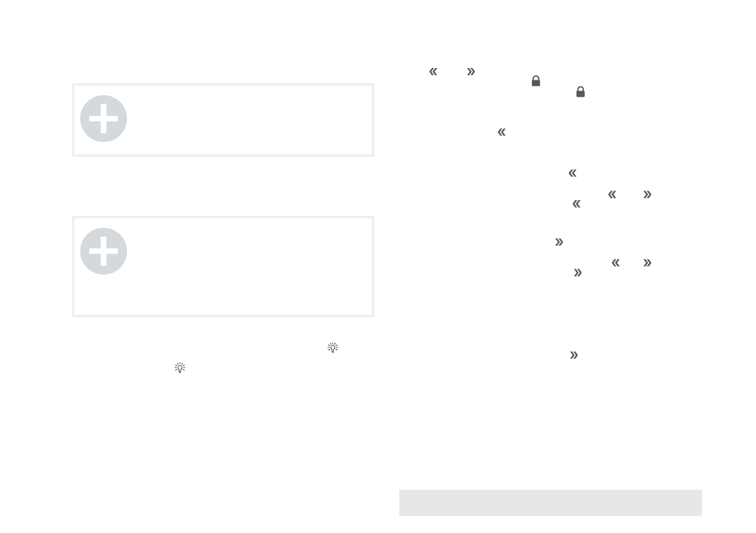
Task: Click right double chevron in the third chevron pair
Action: [x=647, y=262]
